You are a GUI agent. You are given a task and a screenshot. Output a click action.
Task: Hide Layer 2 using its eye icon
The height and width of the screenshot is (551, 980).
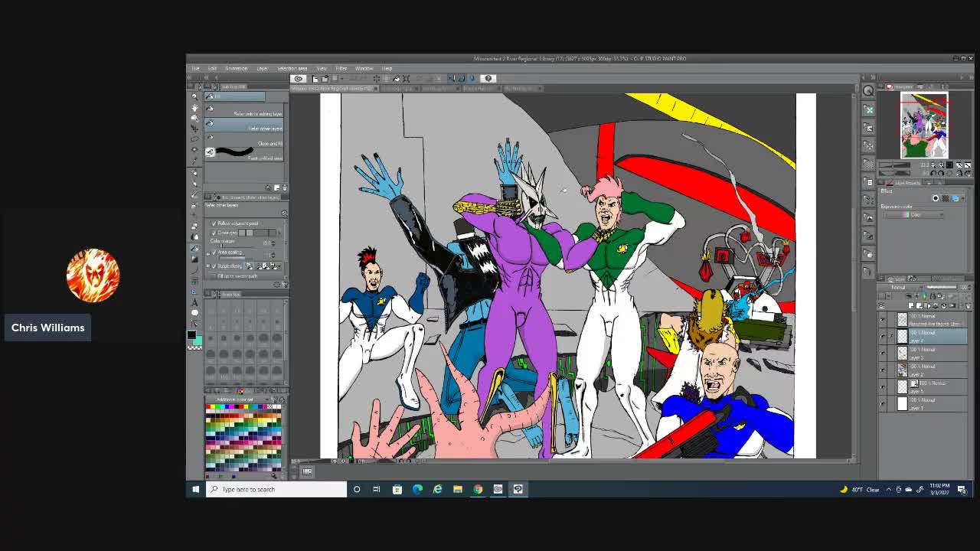(x=882, y=370)
